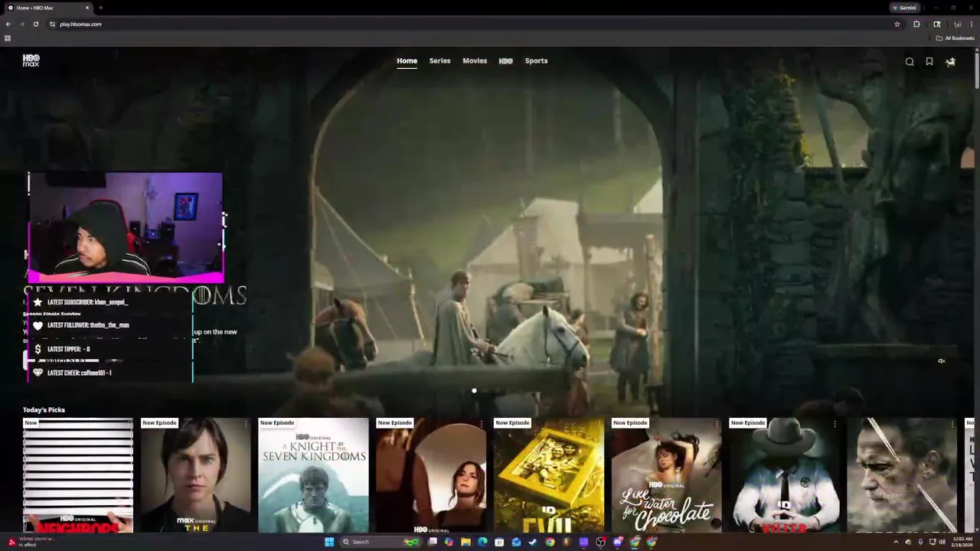
Task: Open the Sports tab
Action: click(x=536, y=60)
